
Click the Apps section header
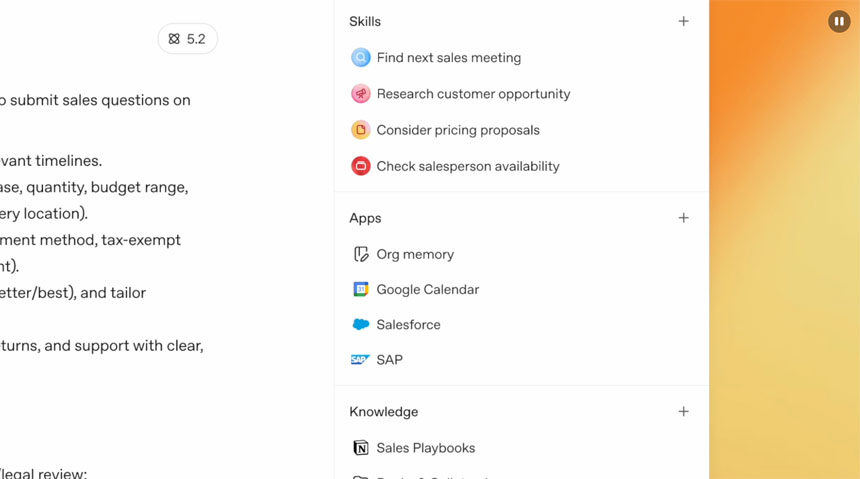click(x=365, y=218)
